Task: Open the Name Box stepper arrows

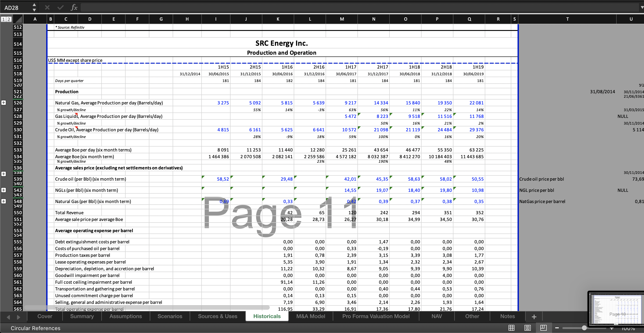Action: (x=34, y=7)
